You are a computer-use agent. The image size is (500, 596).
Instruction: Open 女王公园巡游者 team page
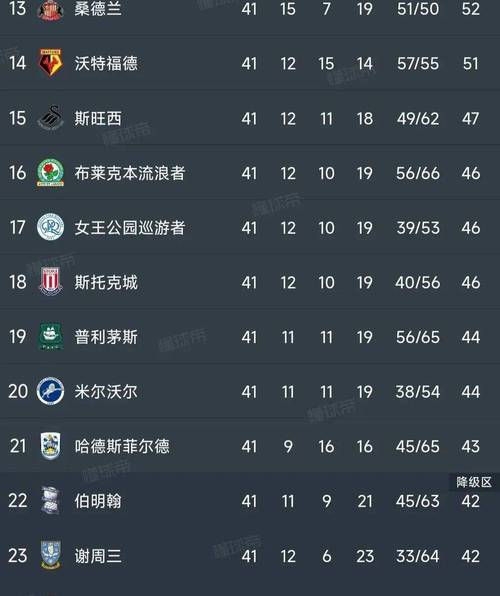click(x=130, y=228)
